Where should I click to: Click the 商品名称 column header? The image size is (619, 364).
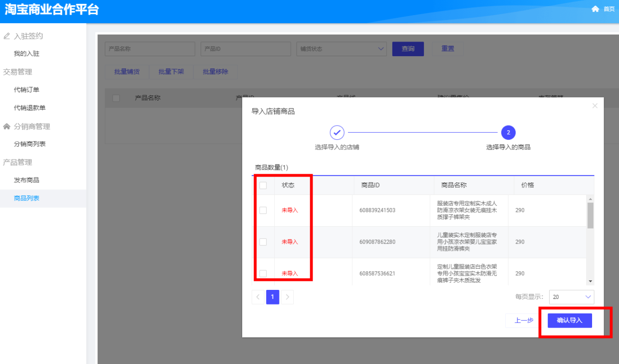tap(454, 185)
